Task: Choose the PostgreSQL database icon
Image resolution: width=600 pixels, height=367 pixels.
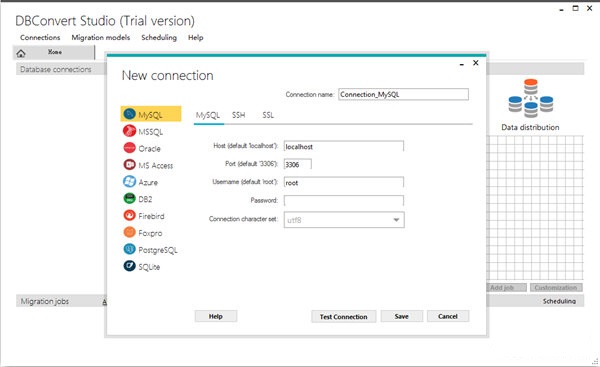Action: 129,249
